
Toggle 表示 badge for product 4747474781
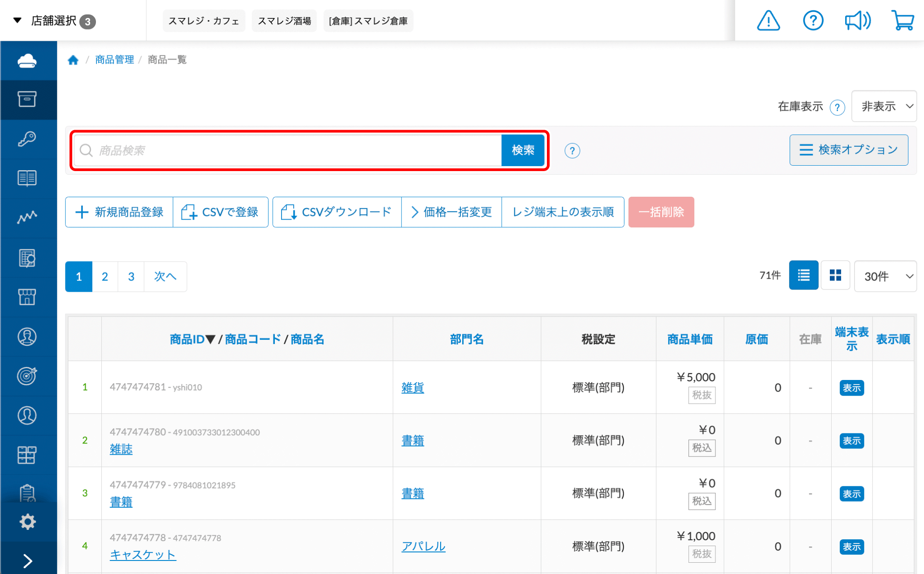tap(851, 388)
